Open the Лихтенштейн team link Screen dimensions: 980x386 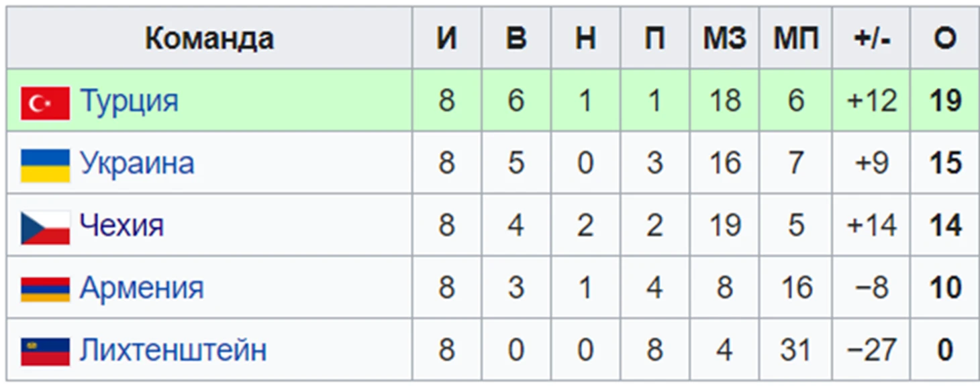click(173, 350)
